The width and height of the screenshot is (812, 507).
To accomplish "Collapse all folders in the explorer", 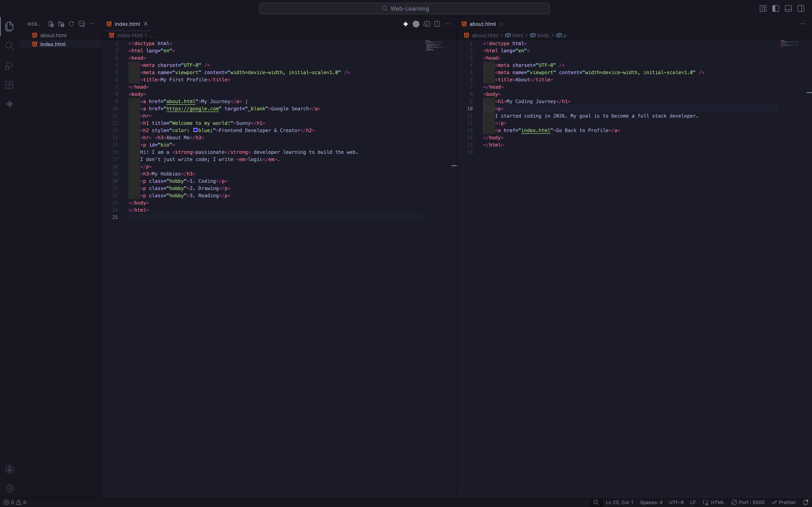I will pos(82,24).
